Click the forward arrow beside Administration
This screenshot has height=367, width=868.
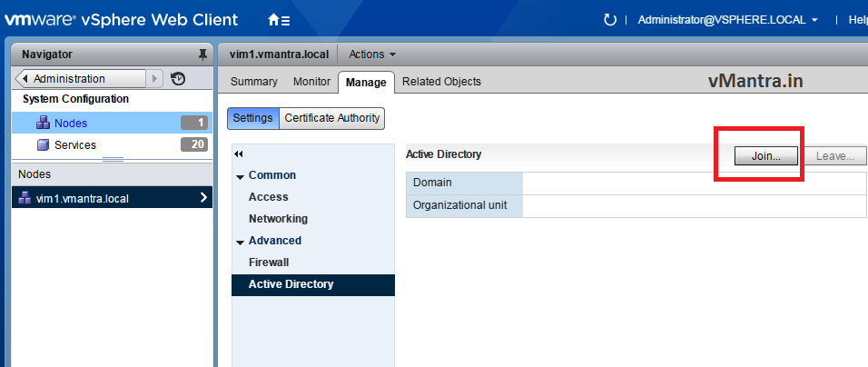154,79
